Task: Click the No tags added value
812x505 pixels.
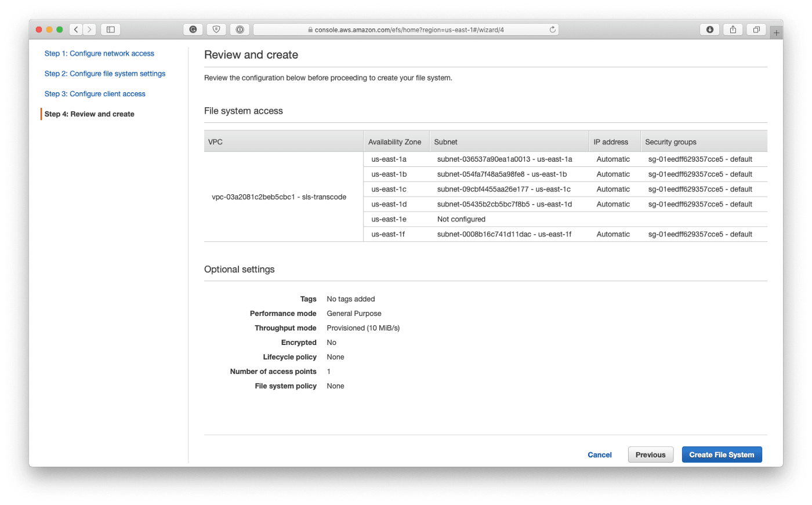Action: pyautogui.click(x=351, y=299)
